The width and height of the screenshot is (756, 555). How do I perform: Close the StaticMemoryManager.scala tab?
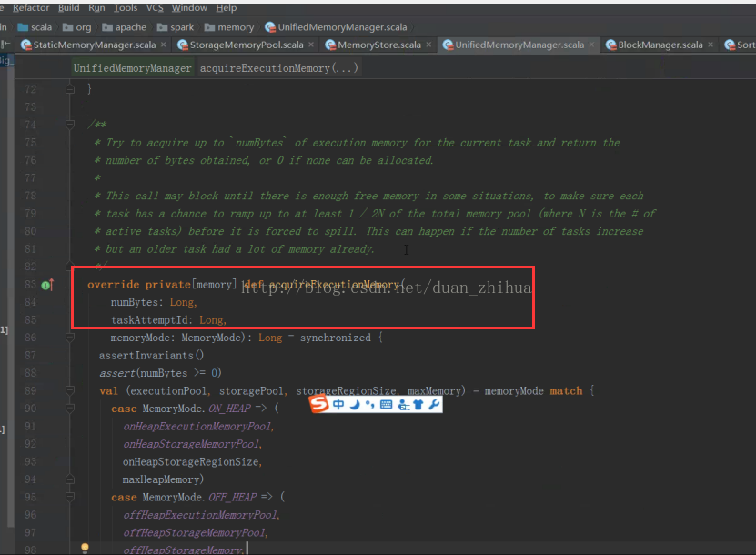[164, 45]
